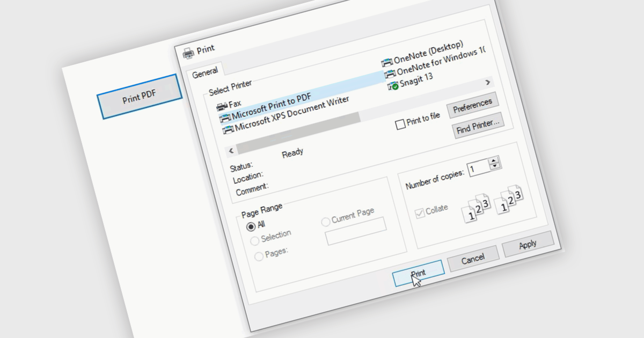This screenshot has height=338, width=644.
Task: Click the Cancel button
Action: point(473,259)
